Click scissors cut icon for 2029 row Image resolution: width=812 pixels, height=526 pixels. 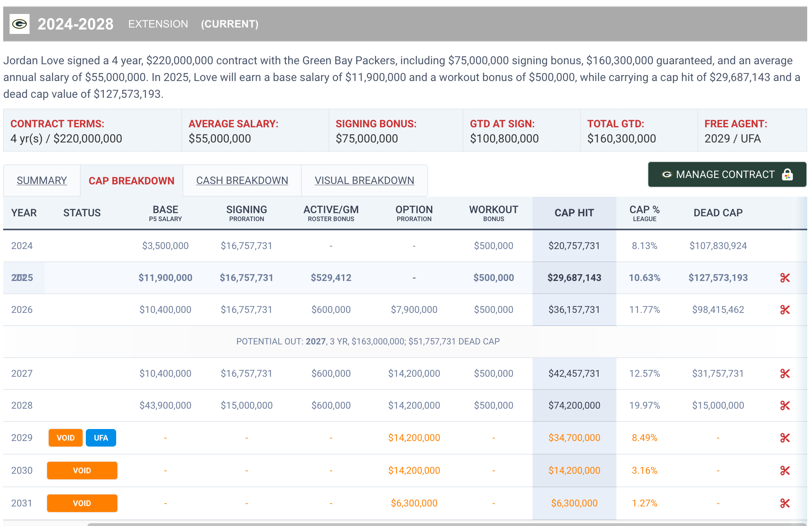click(x=785, y=438)
